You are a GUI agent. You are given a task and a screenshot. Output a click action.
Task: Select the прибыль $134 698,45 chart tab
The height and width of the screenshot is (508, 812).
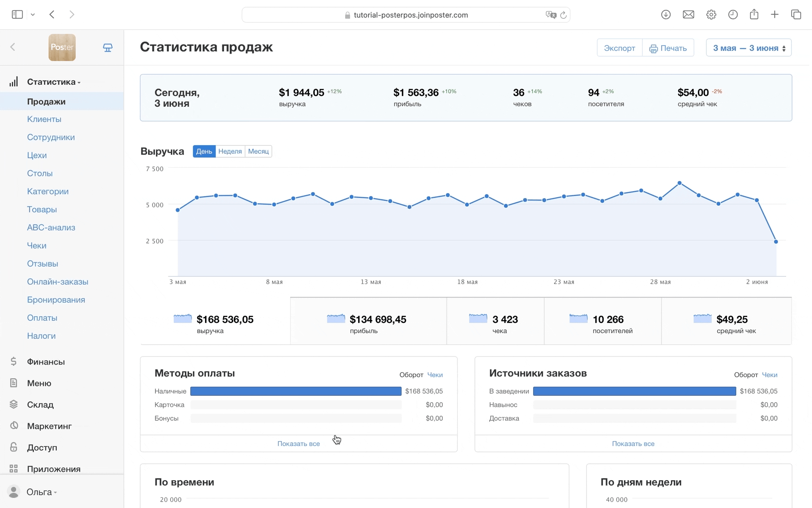coord(368,321)
